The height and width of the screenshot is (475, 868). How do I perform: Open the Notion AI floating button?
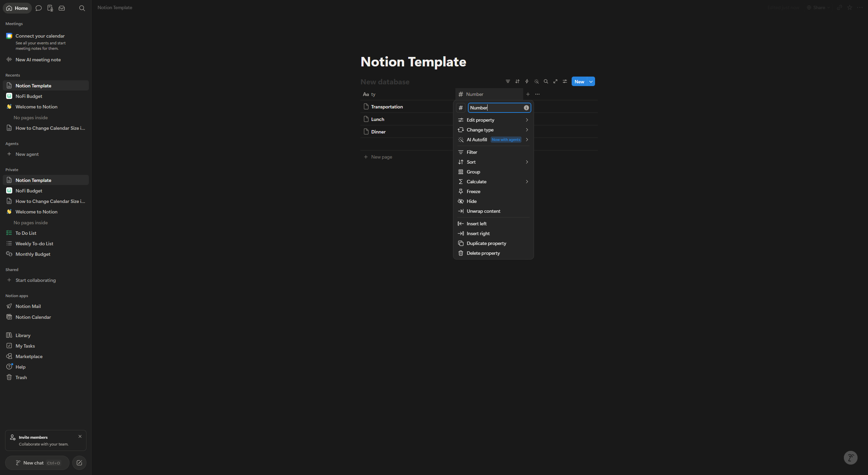pos(850,458)
